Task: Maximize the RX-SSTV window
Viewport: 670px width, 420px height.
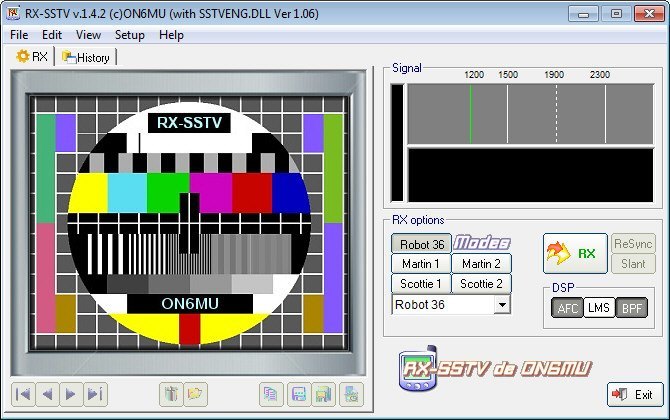Action: tap(616, 14)
